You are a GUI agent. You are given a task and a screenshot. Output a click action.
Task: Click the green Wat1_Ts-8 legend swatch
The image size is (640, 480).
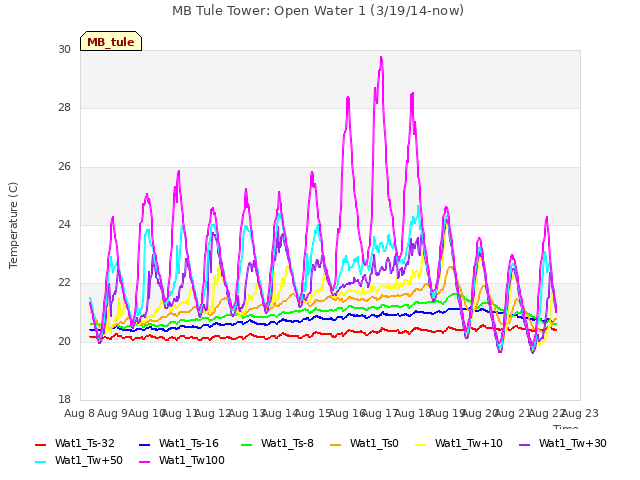coord(247,444)
